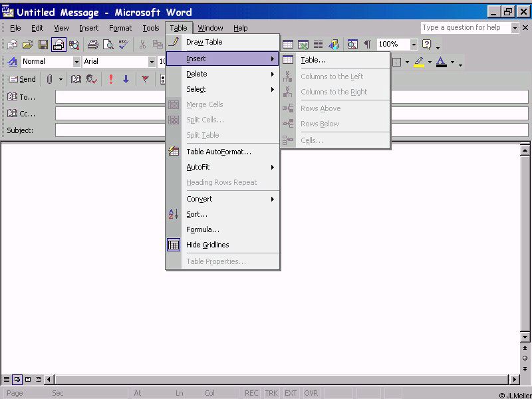Click the Open folder toolbar icon
Screen dimensions: 532x399
click(x=28, y=45)
